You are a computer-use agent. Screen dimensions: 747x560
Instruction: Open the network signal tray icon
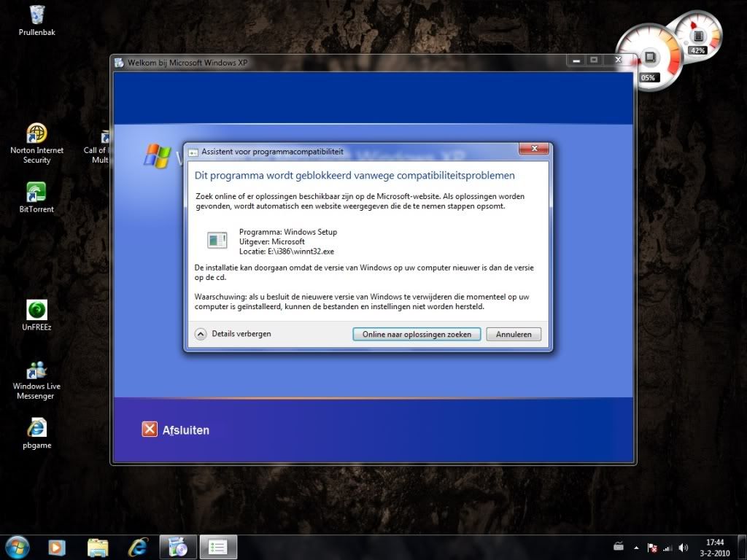coord(667,548)
